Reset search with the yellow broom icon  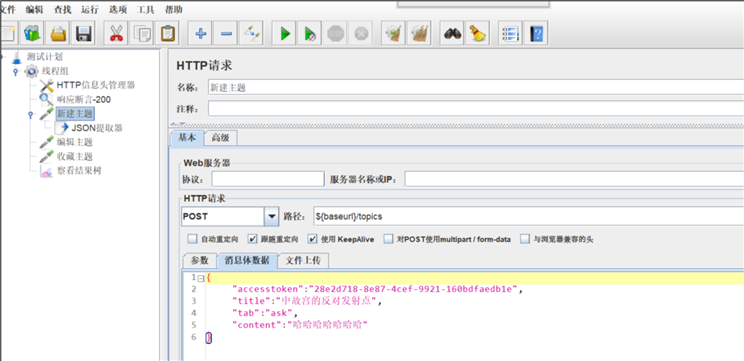tap(477, 33)
